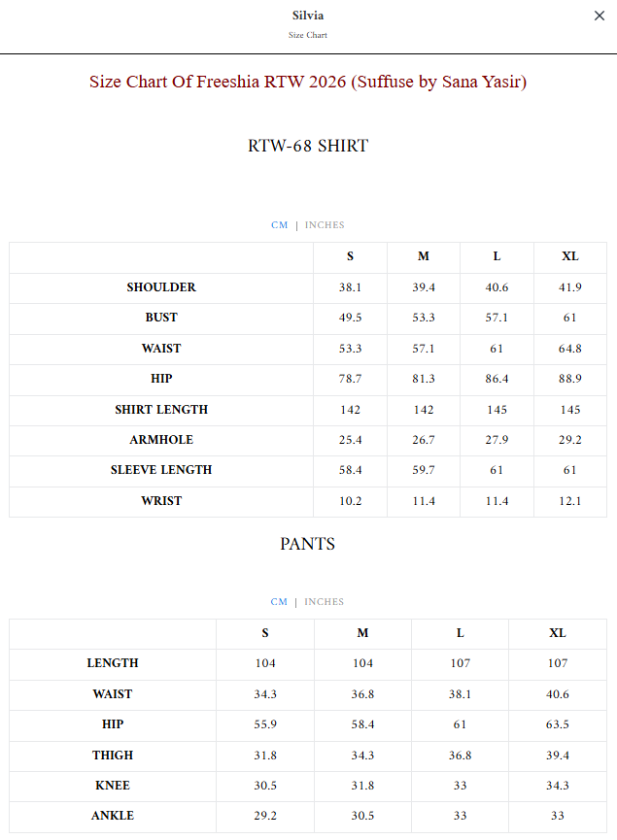Switch shirt table units to INCHES

point(325,225)
